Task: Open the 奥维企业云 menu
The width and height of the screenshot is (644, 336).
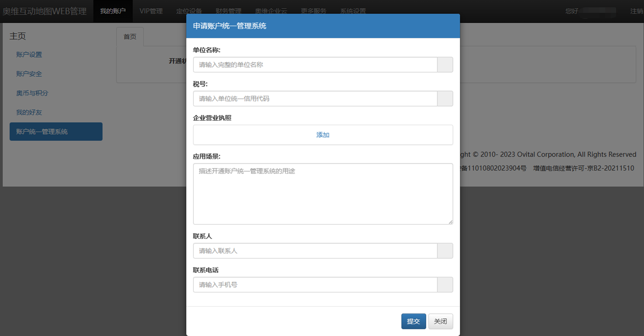Action: [271, 11]
